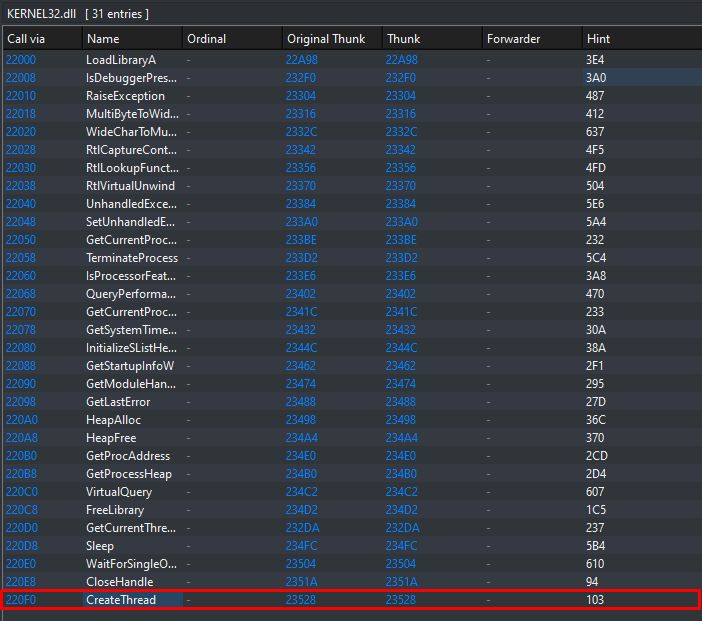This screenshot has width=702, height=621.
Task: Select the CreateThread import name
Action: point(121,600)
